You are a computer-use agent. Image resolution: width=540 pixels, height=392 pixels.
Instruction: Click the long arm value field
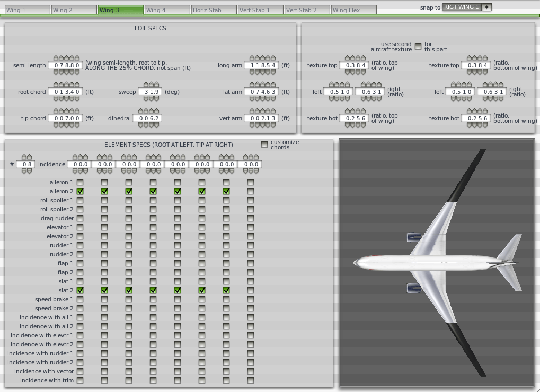261,65
